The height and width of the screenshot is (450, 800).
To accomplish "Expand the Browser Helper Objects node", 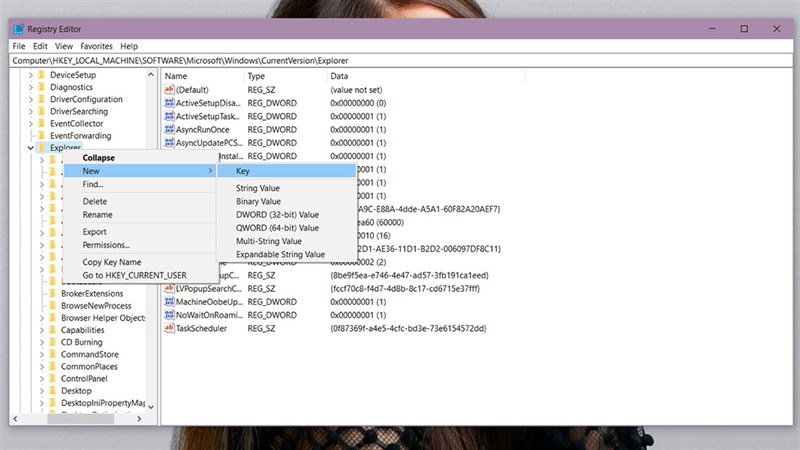I will pos(42,318).
